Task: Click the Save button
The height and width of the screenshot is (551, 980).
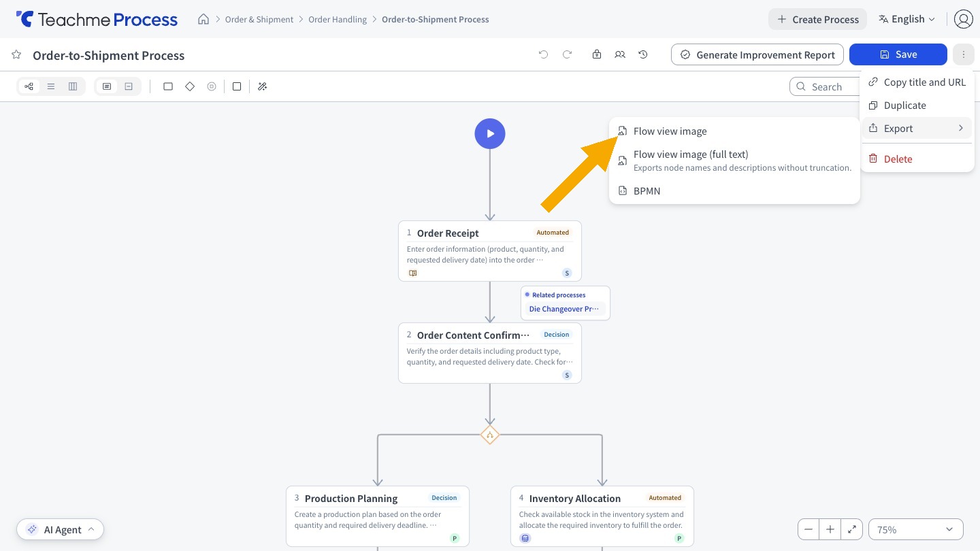Action: [898, 54]
